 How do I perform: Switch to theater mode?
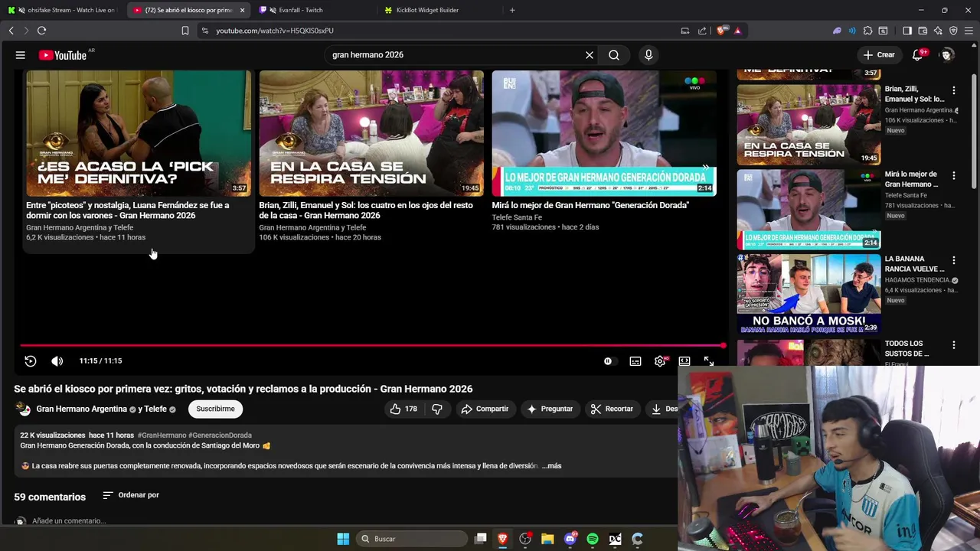coord(684,361)
